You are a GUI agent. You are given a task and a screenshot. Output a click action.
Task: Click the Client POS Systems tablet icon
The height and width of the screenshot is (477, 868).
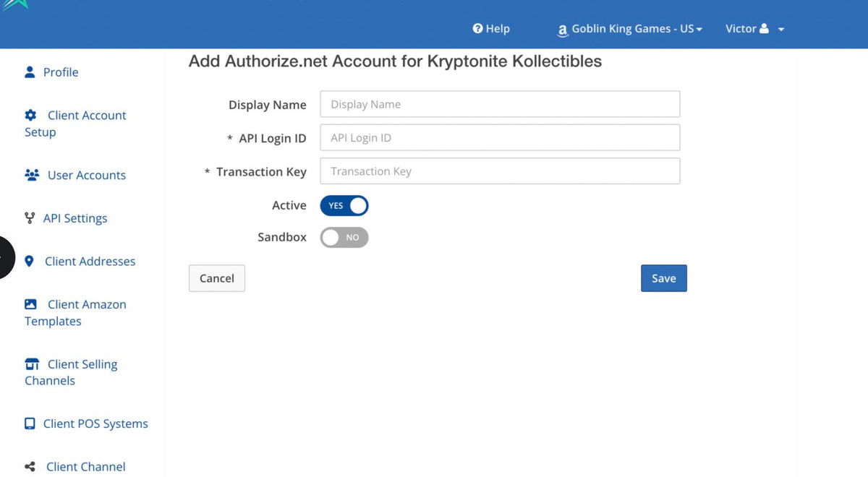pos(30,424)
